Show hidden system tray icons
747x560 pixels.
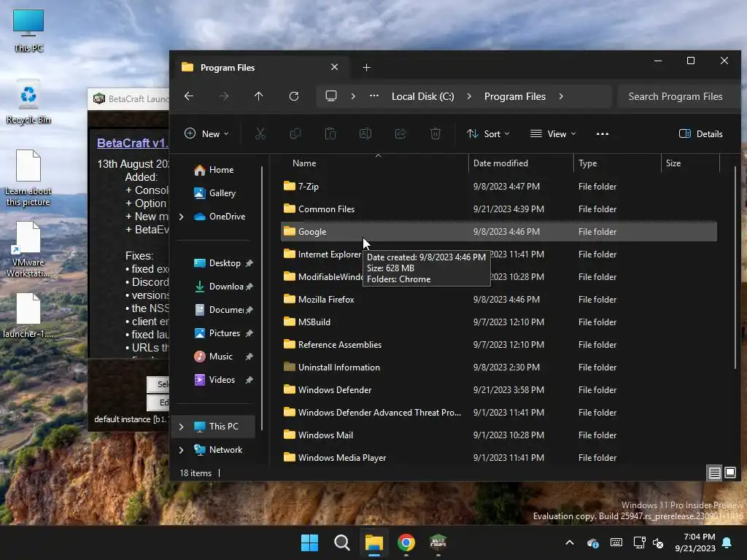tap(569, 542)
